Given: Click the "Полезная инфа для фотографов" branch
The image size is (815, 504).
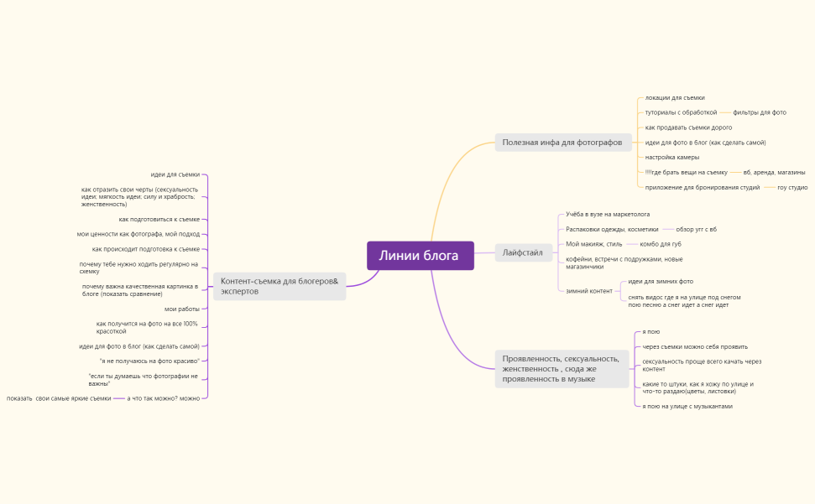Looking at the screenshot, I should 562,143.
